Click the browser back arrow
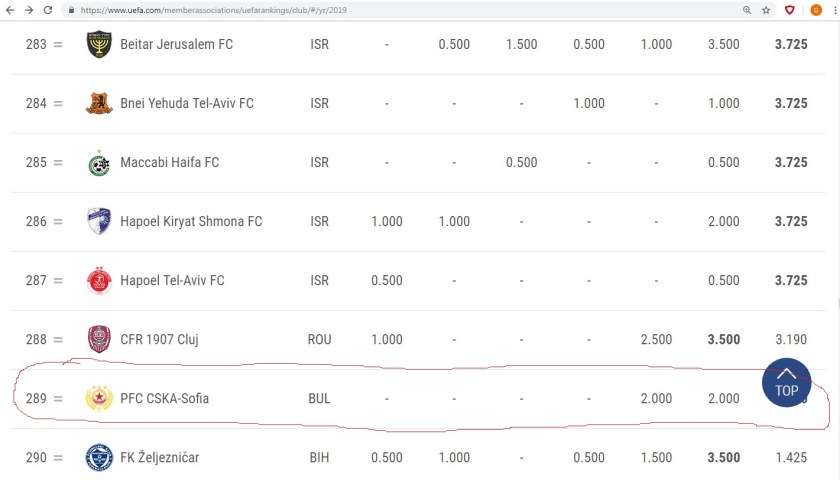Viewport: 840px width, 480px height. tap(9, 9)
